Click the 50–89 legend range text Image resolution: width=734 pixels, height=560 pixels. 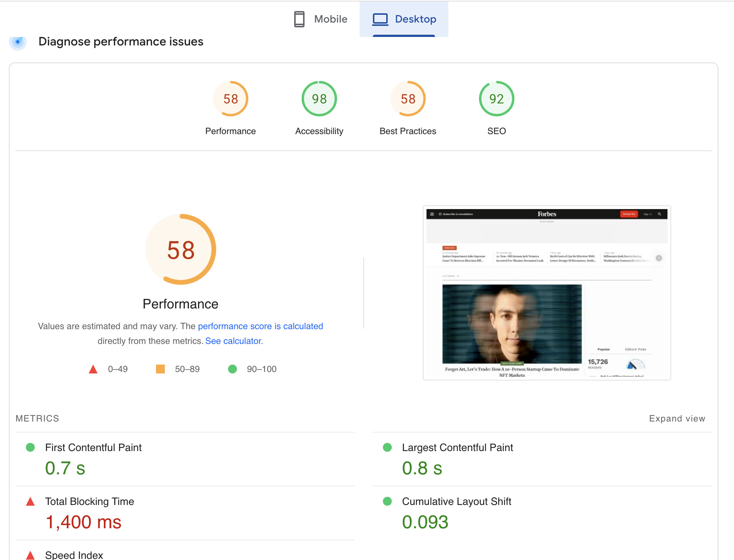[187, 369]
